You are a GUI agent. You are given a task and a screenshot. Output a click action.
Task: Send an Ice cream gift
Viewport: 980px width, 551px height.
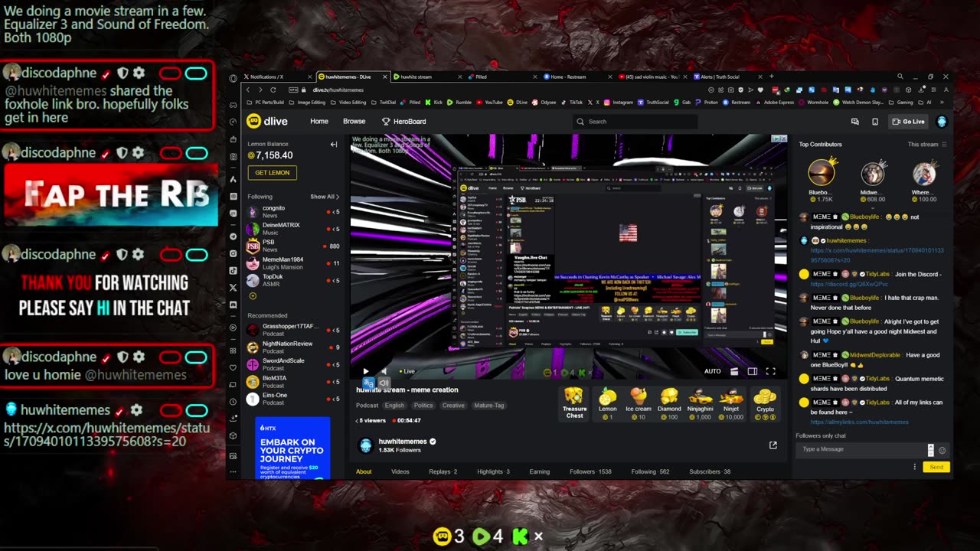[x=639, y=403]
